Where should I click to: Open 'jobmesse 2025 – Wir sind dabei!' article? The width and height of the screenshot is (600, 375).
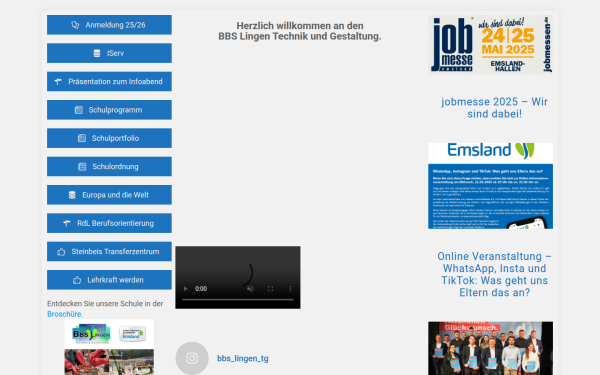coord(494,108)
